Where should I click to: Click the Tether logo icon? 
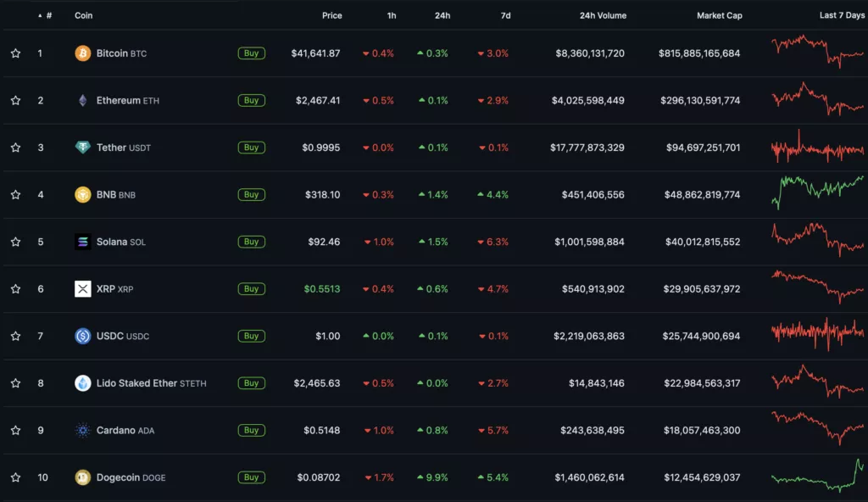(82, 148)
